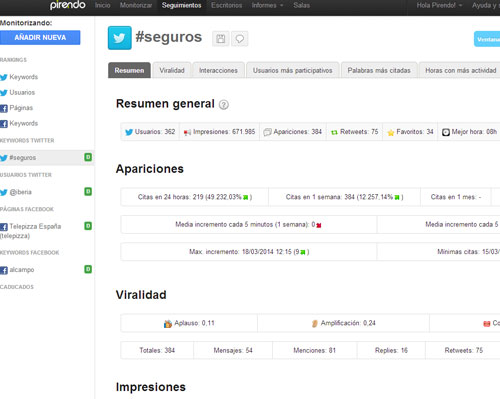Switch to the Viralidad tab
The image size is (500, 399).
coord(172,70)
